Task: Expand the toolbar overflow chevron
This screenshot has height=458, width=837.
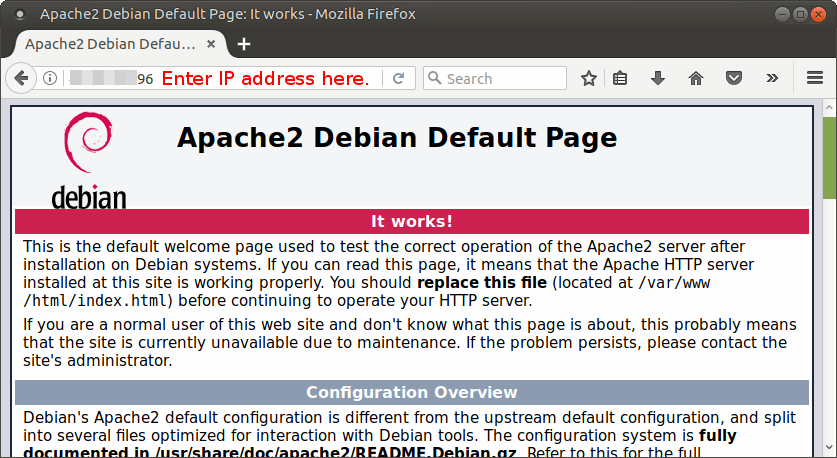Action: tap(772, 78)
